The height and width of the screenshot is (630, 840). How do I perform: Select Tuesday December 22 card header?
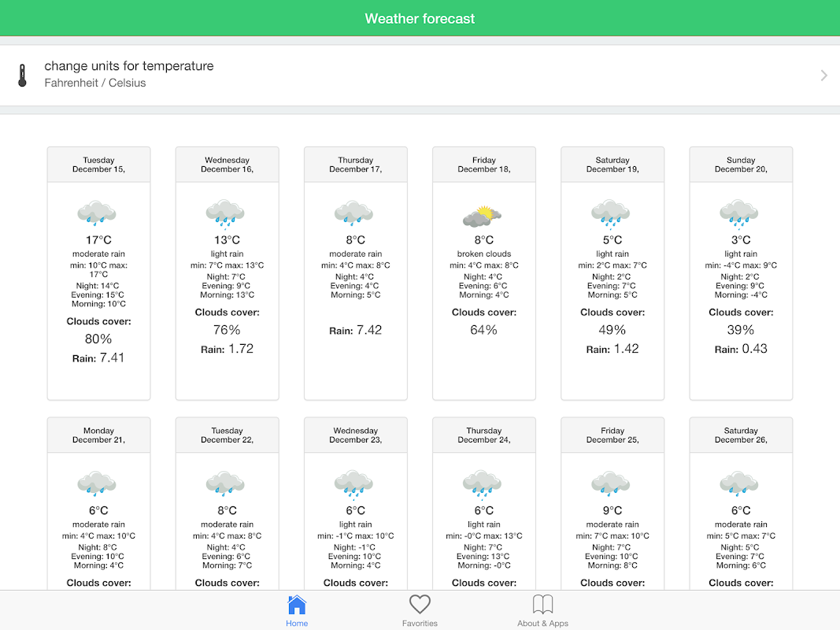pyautogui.click(x=228, y=435)
